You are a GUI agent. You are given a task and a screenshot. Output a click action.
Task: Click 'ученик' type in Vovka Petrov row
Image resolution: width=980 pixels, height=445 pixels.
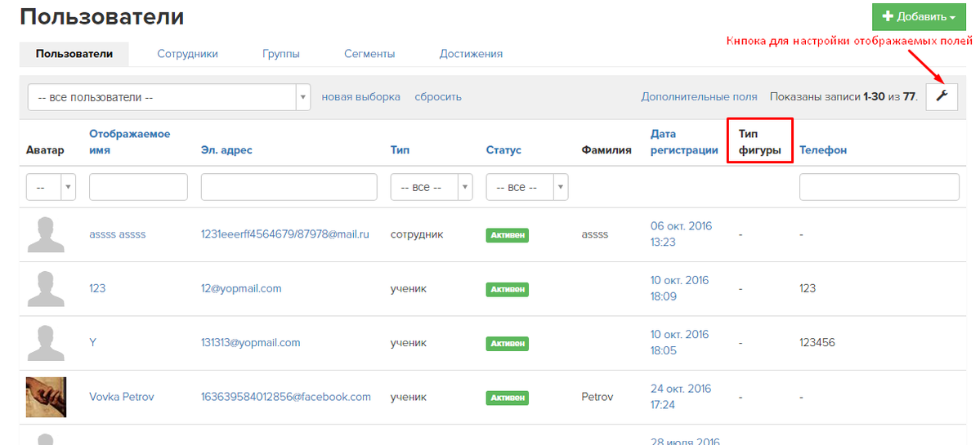(x=409, y=397)
